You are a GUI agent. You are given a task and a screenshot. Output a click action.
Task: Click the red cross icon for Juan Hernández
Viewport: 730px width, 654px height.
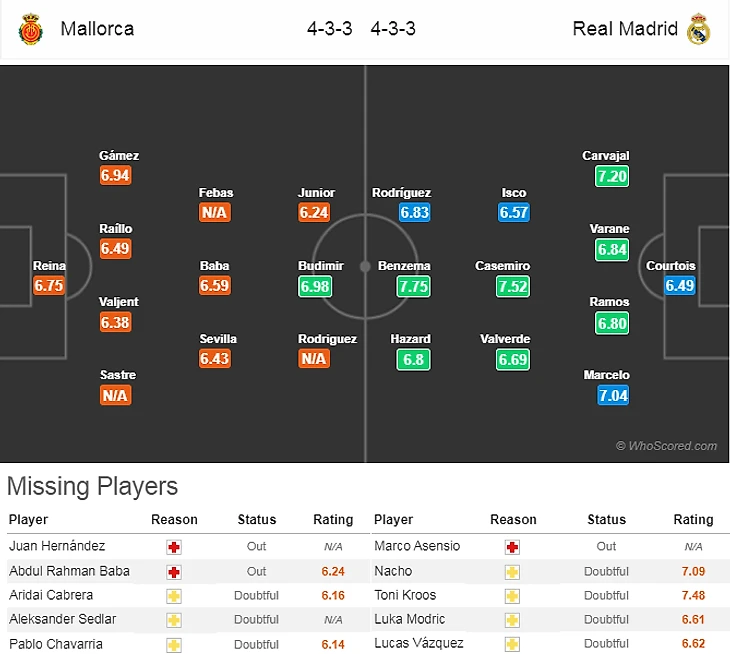pos(174,547)
